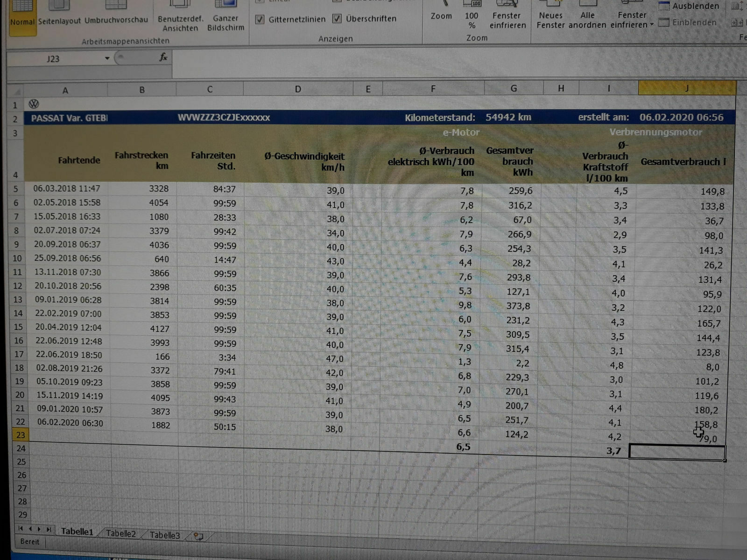Screen dimensions: 747x560
Task: Toggle the Gitternetzlinien checkbox
Action: 260,20
